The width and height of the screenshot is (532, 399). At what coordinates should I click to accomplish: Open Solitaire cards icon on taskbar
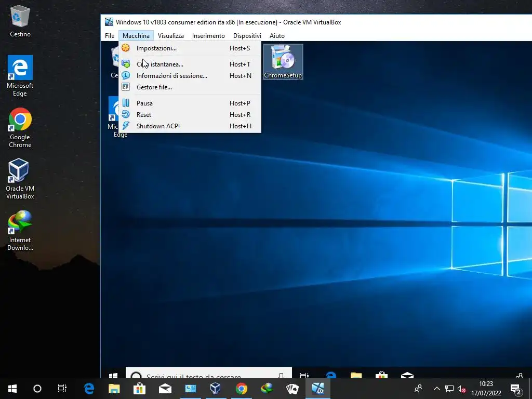(292, 389)
